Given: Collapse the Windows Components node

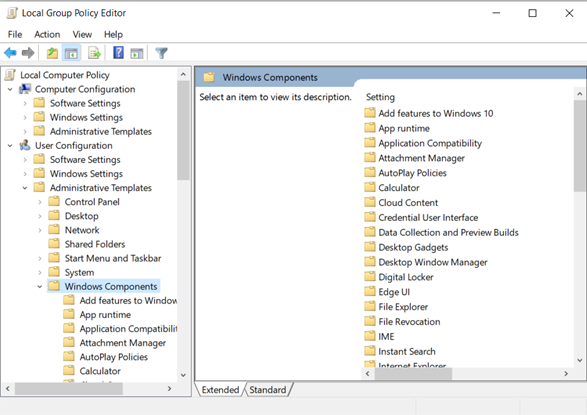Looking at the screenshot, I should pyautogui.click(x=40, y=287).
